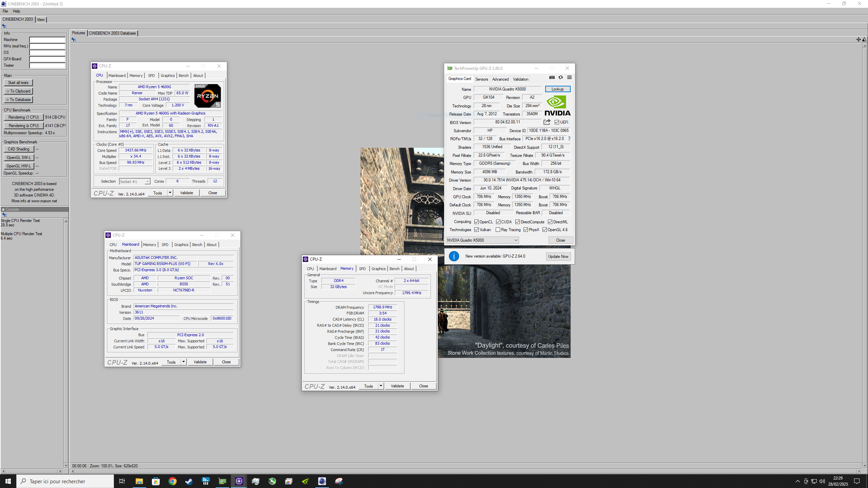Click the Machine input field

point(47,40)
